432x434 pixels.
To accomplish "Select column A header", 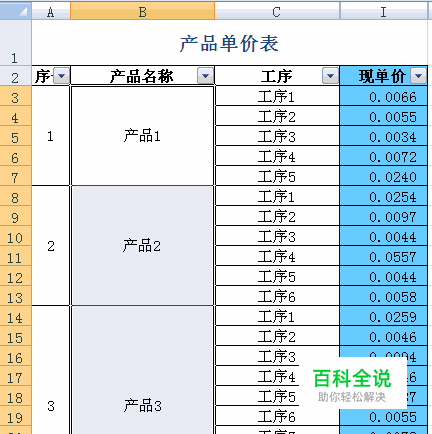I will coord(51,11).
